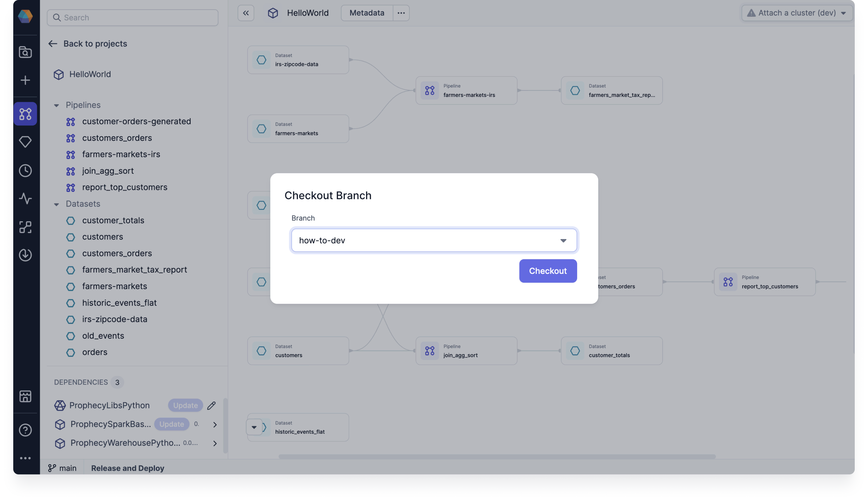Screen dimensions: 868x501
Task: Open the monitoring activity icon
Action: point(25,199)
